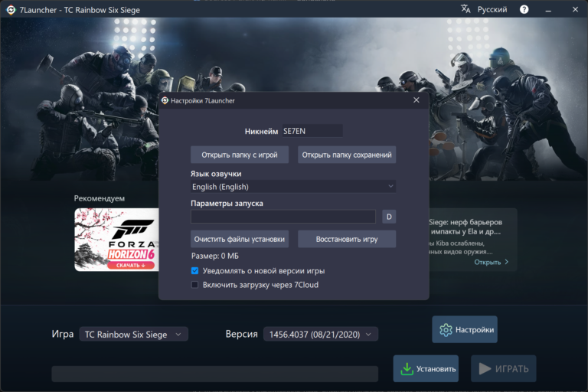Click the language translate icon
The width and height of the screenshot is (588, 392).
tap(465, 9)
